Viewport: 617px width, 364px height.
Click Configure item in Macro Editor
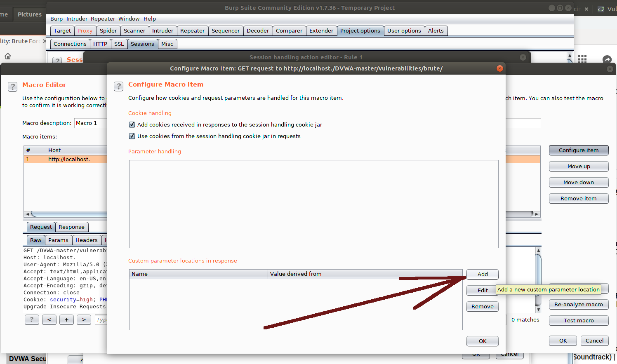579,150
